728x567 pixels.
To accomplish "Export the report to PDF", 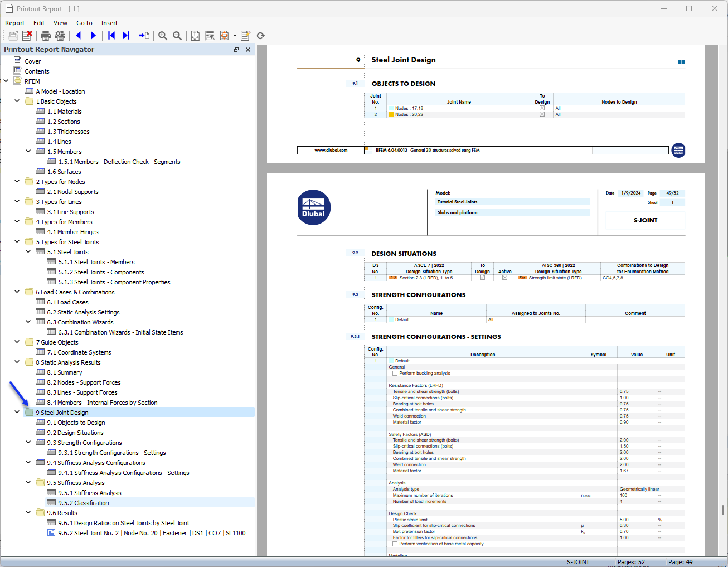I will coord(225,35).
